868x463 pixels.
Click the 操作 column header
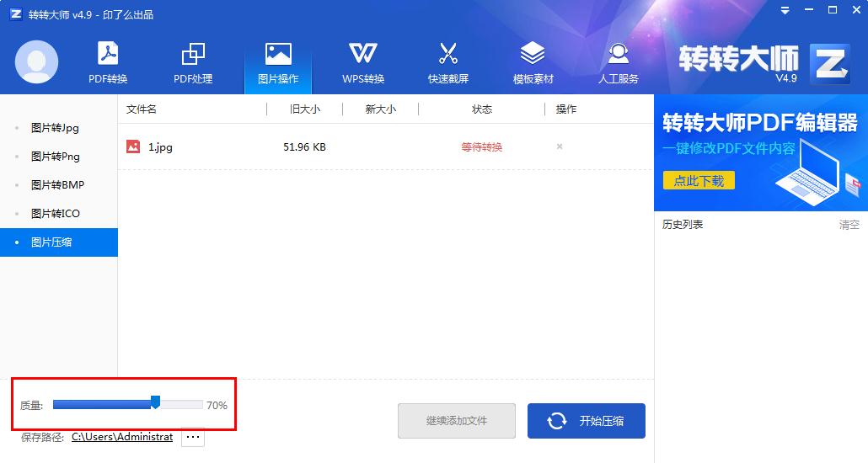pyautogui.click(x=565, y=109)
